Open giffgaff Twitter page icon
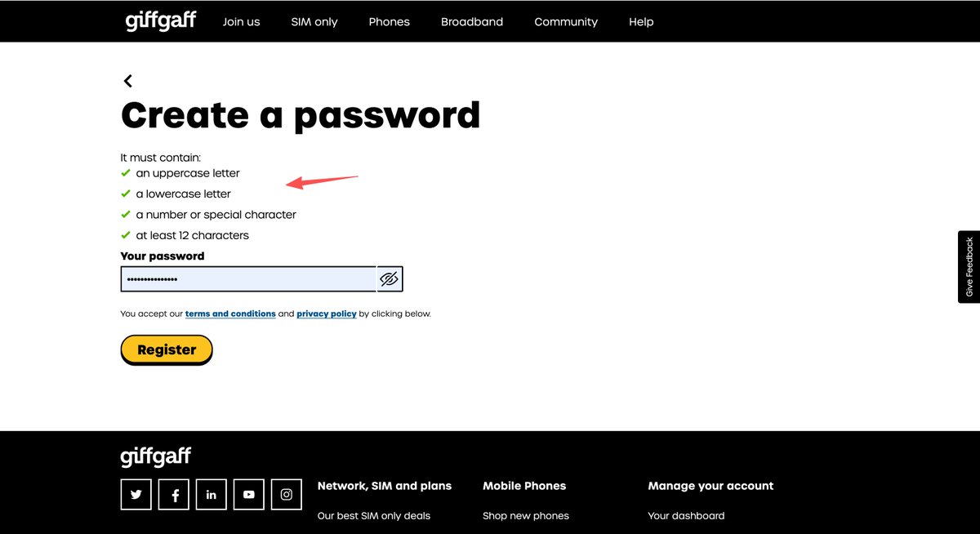Viewport: 980px width, 534px height. 136,494
